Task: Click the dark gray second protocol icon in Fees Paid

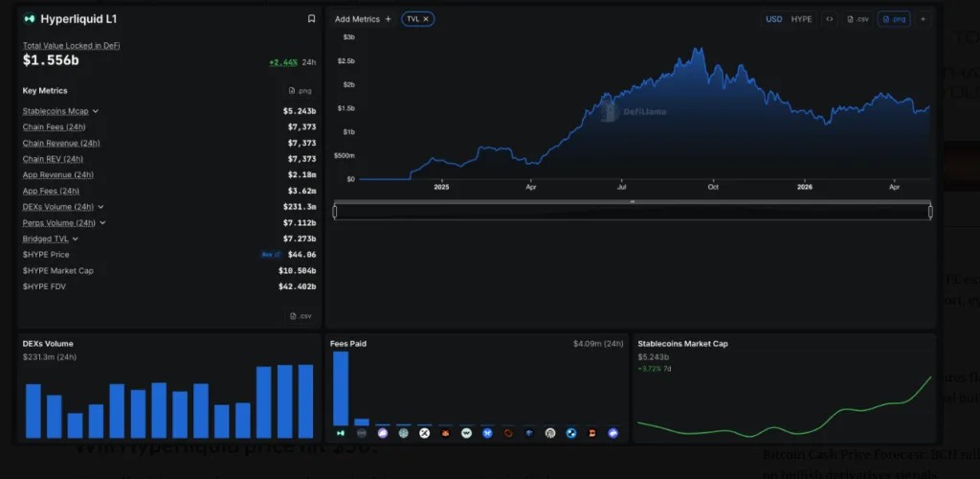Action: click(x=362, y=433)
